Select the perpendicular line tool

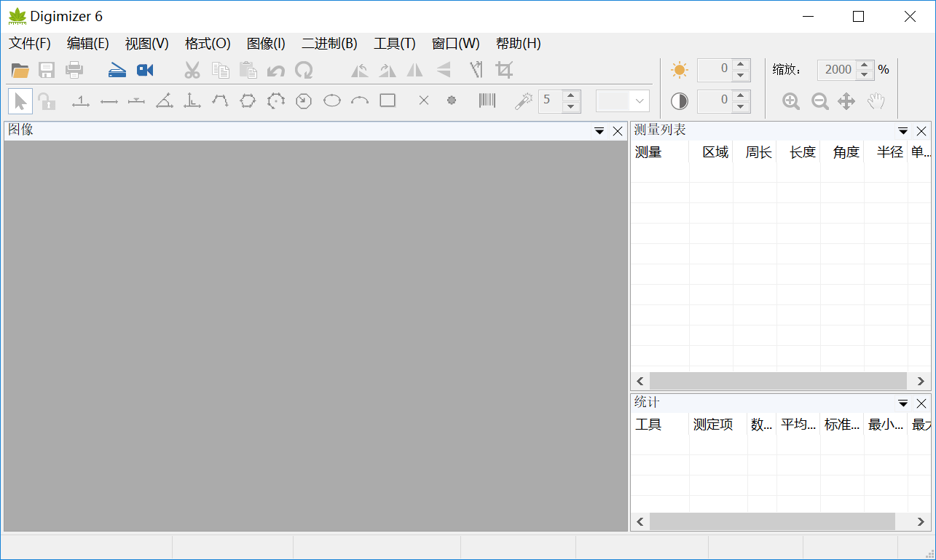(x=192, y=101)
